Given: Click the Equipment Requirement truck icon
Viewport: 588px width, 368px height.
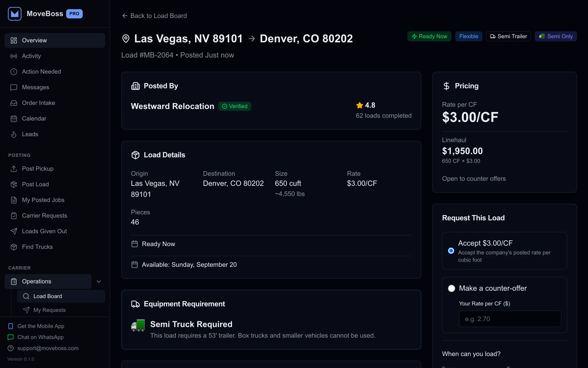Looking at the screenshot, I should [x=136, y=304].
